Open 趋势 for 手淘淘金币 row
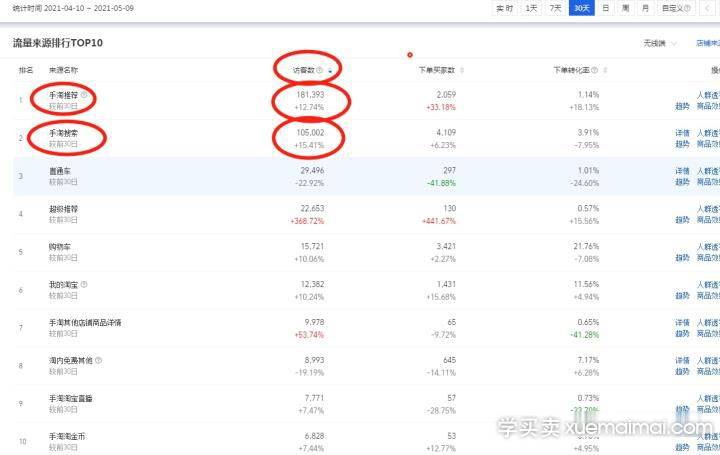This screenshot has height=455, width=720. tap(682, 447)
